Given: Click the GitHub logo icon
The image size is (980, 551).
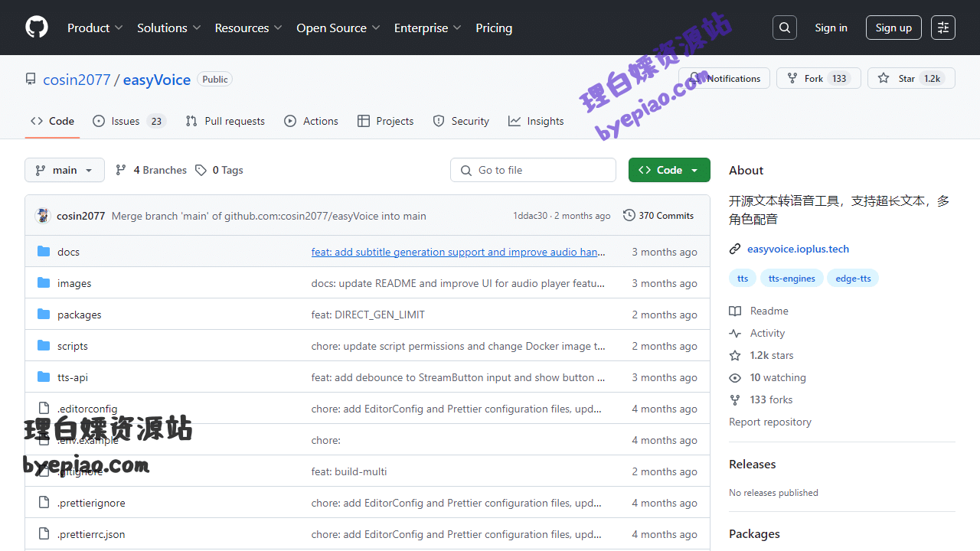Looking at the screenshot, I should coord(37,28).
